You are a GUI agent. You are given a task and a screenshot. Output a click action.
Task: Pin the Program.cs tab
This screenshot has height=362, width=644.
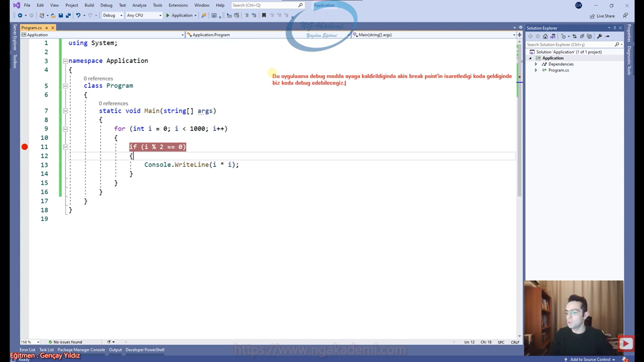pyautogui.click(x=47, y=28)
